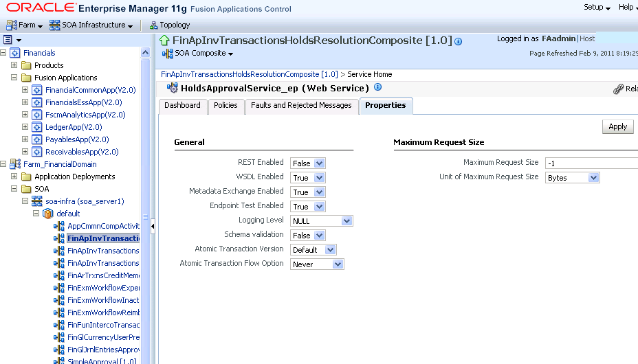
Task: Collapse the Financials tree node
Action: pos(3,53)
